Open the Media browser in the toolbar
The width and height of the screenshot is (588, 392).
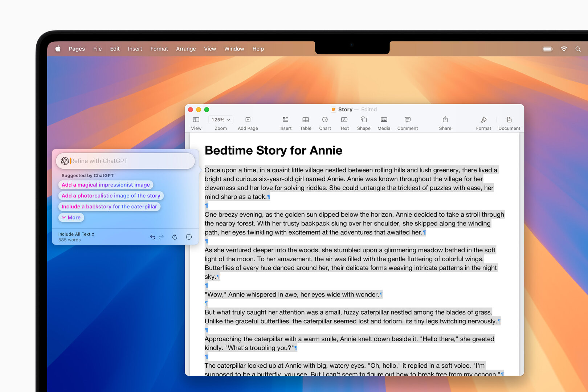(384, 122)
